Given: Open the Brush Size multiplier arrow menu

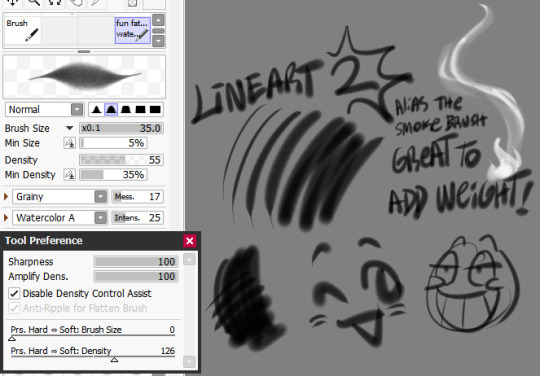Looking at the screenshot, I should pos(70,128).
